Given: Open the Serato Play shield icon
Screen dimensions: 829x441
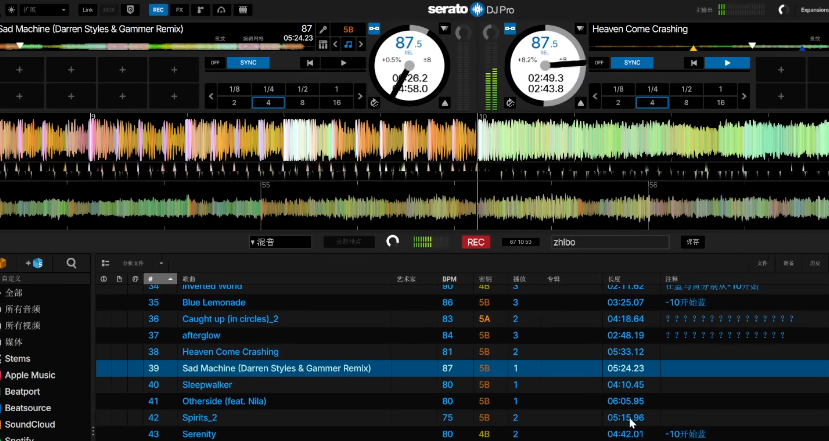Looking at the screenshot, I should (x=130, y=10).
